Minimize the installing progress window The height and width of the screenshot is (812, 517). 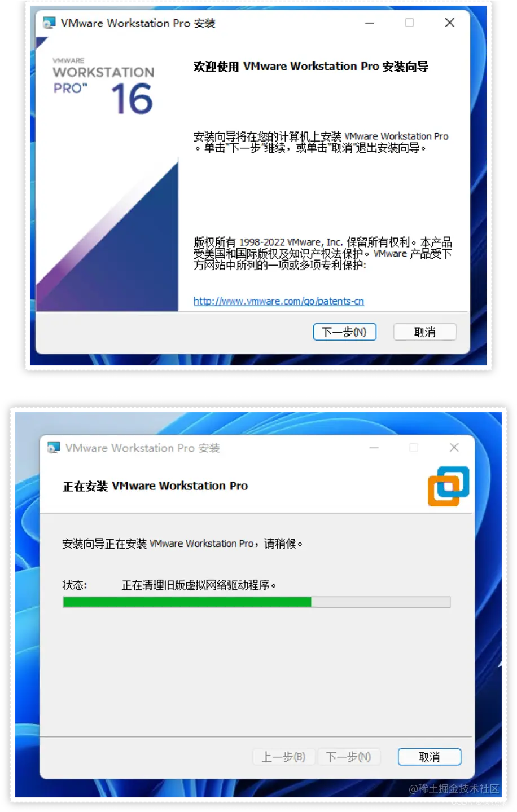point(374,447)
